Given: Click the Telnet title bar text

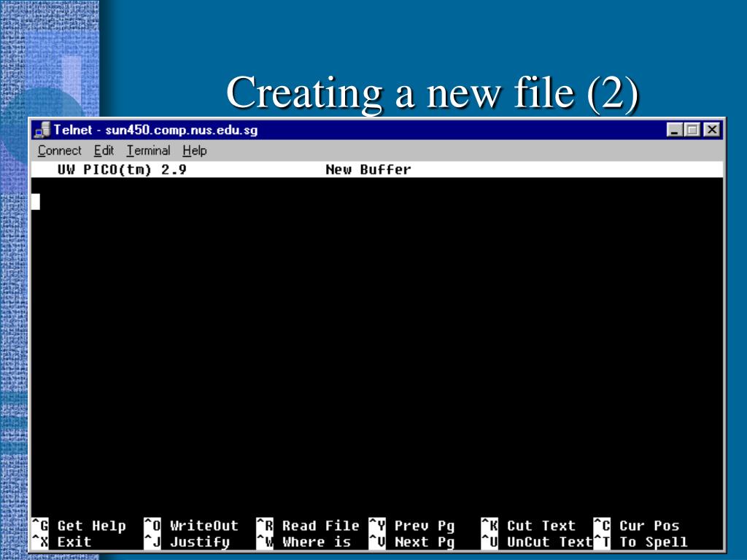Looking at the screenshot, I should pyautogui.click(x=155, y=130).
